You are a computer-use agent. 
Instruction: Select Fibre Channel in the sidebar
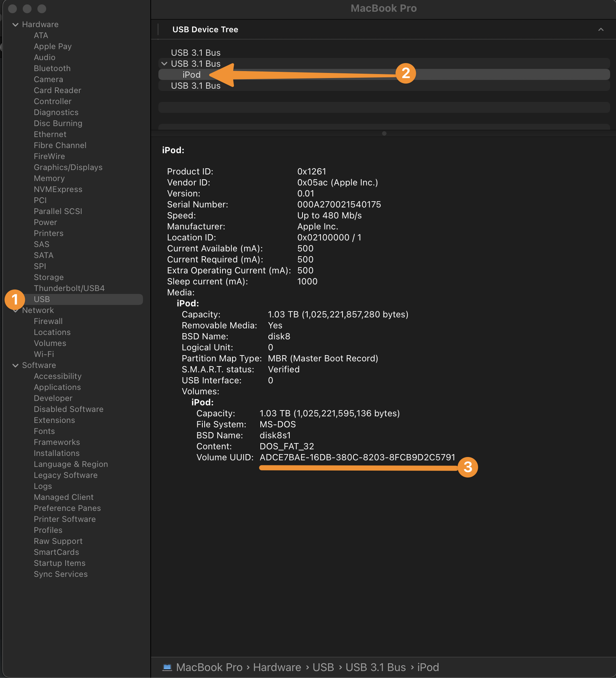click(x=60, y=145)
